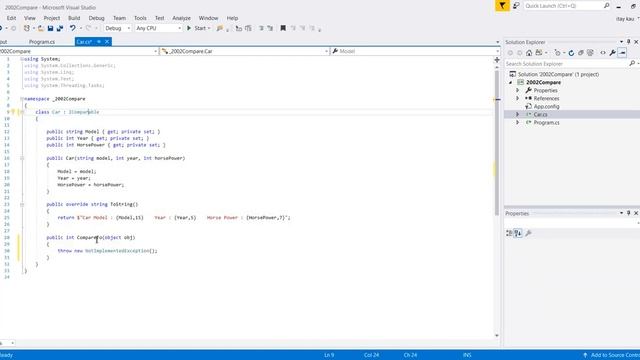
Task: Close the Car.cs editor tab
Action: pos(107,42)
